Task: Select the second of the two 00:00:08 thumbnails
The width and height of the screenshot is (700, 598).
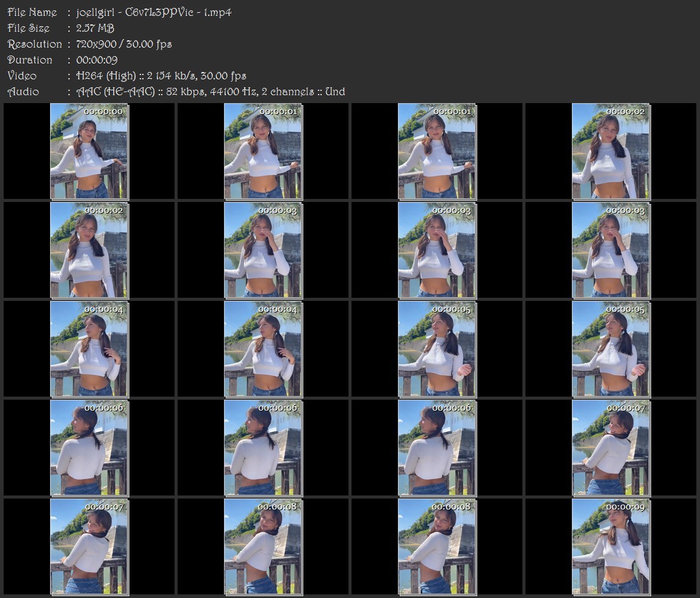Action: pyautogui.click(x=437, y=547)
